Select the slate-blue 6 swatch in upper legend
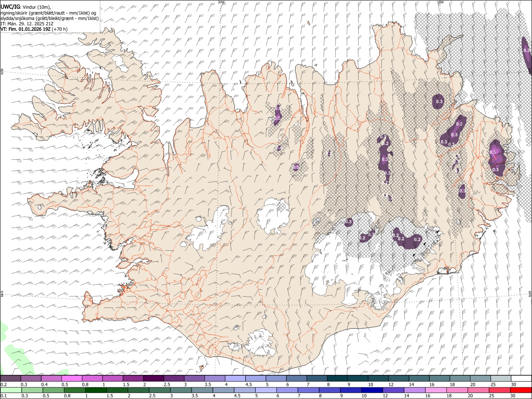Screen dimensions: 532x399 (x=296, y=378)
